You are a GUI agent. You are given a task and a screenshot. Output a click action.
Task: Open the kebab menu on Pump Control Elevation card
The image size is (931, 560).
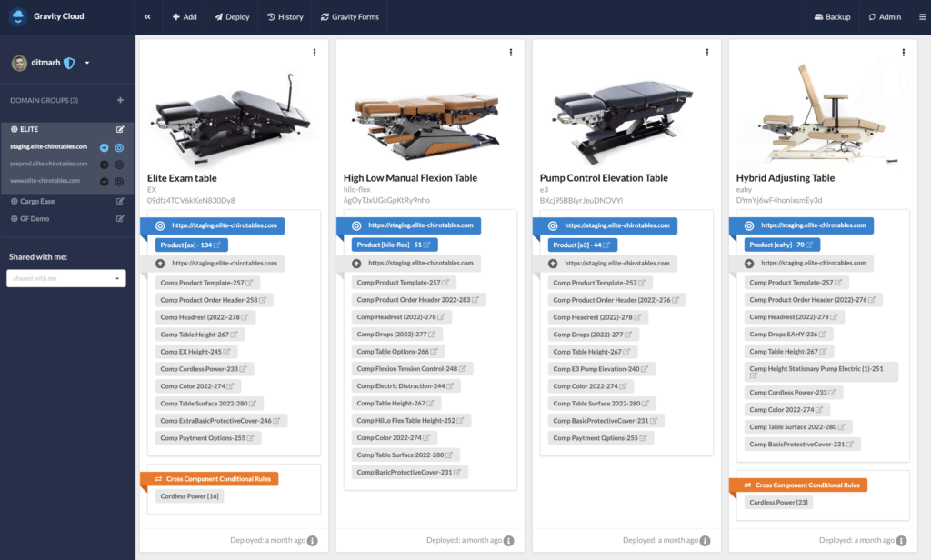(x=707, y=53)
